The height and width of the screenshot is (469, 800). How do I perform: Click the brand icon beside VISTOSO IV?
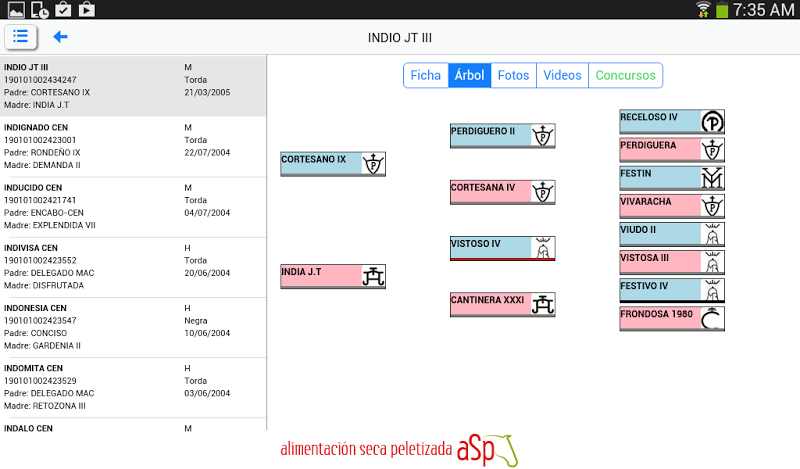(x=542, y=248)
